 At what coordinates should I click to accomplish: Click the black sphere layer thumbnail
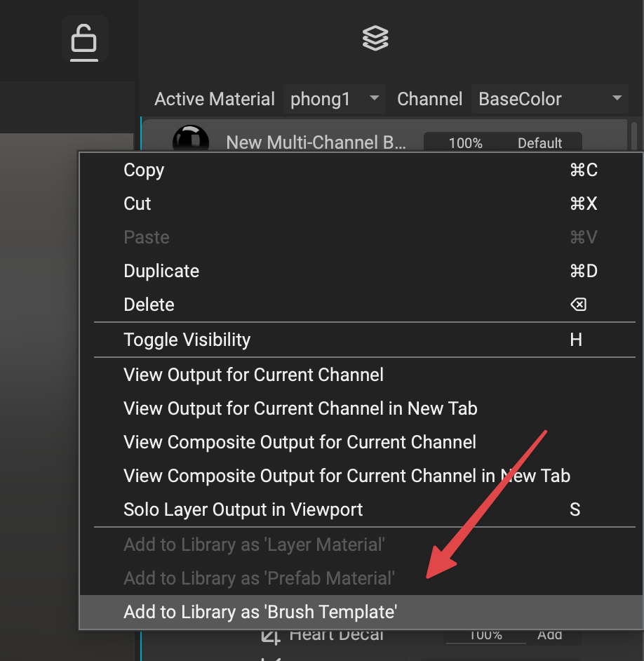click(x=191, y=140)
